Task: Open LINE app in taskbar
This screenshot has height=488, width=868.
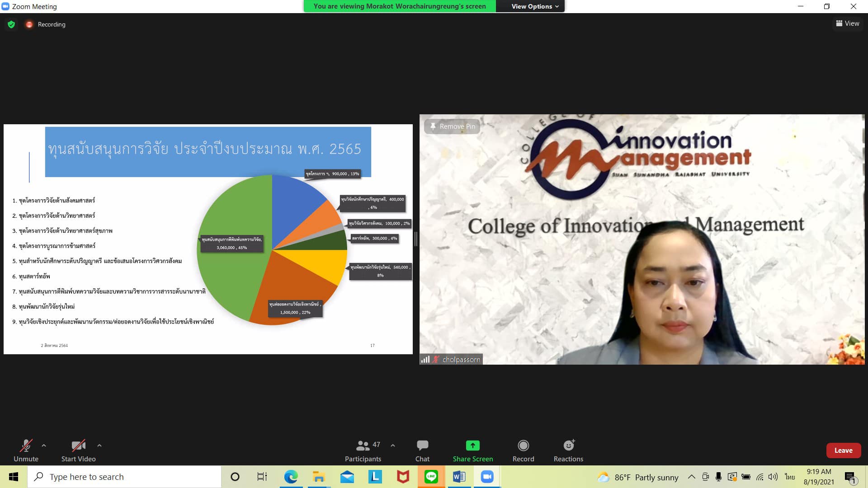Action: tap(431, 477)
